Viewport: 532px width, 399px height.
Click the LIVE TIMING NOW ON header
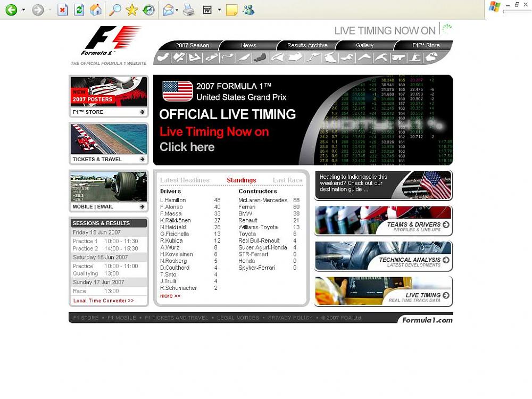[385, 31]
